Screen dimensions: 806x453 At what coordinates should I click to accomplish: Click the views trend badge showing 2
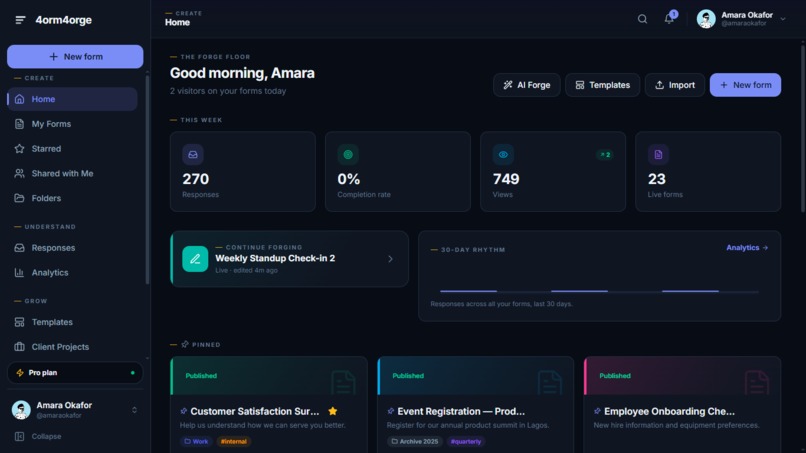(x=605, y=155)
